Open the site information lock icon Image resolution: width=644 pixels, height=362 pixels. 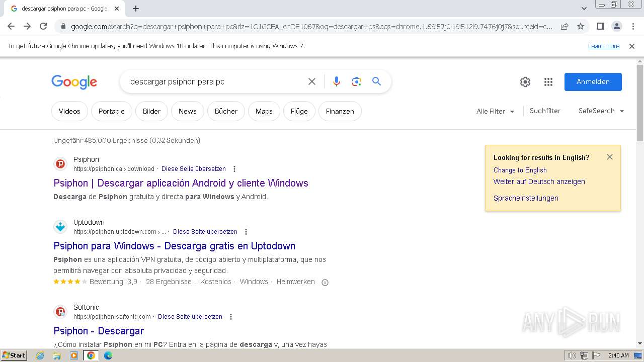tap(63, 27)
